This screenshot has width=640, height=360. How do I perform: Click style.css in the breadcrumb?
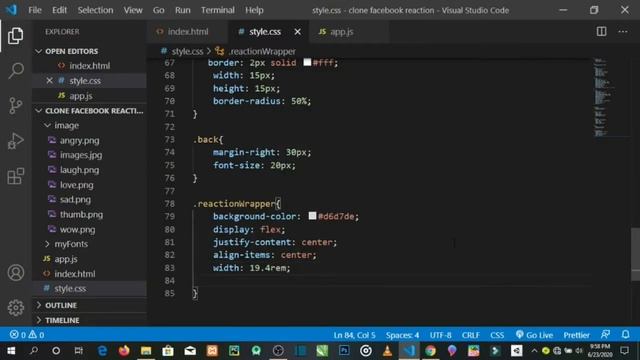[187, 51]
